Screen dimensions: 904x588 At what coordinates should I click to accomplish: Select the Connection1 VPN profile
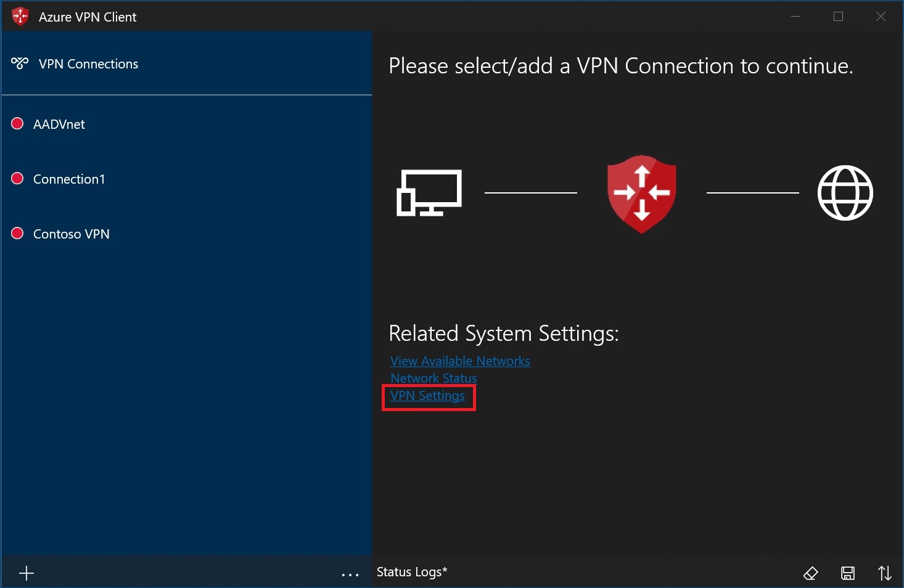[x=69, y=179]
